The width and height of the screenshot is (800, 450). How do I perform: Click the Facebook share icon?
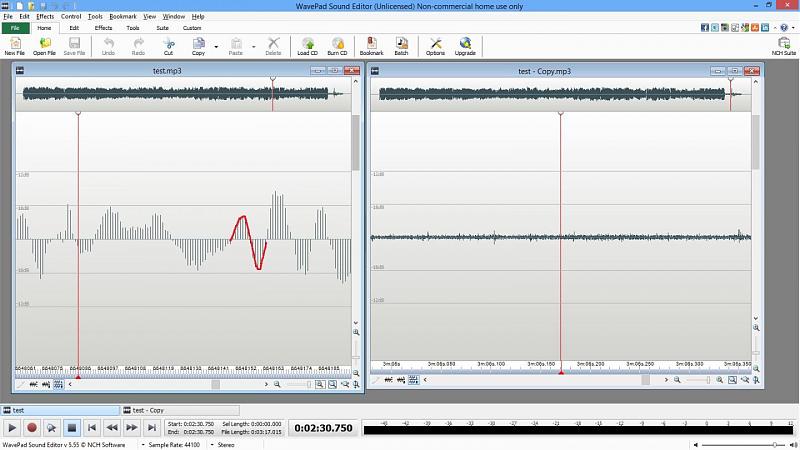705,28
